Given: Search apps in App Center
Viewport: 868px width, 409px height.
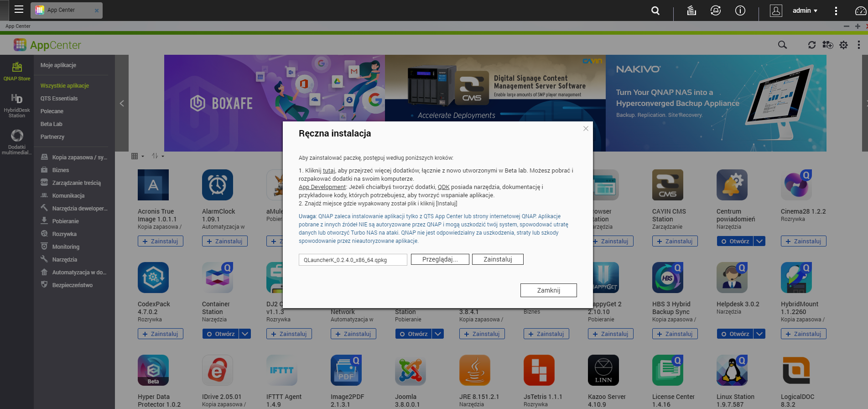Looking at the screenshot, I should 782,45.
